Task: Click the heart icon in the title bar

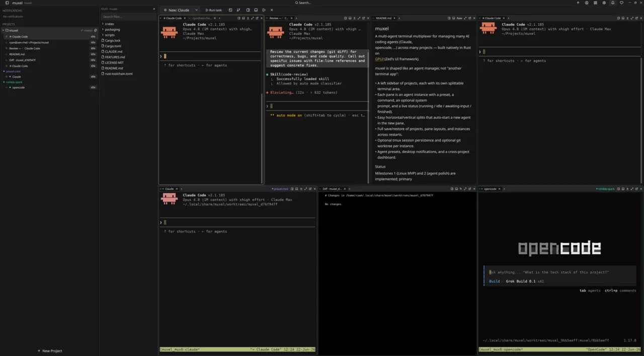Action: pos(621,3)
